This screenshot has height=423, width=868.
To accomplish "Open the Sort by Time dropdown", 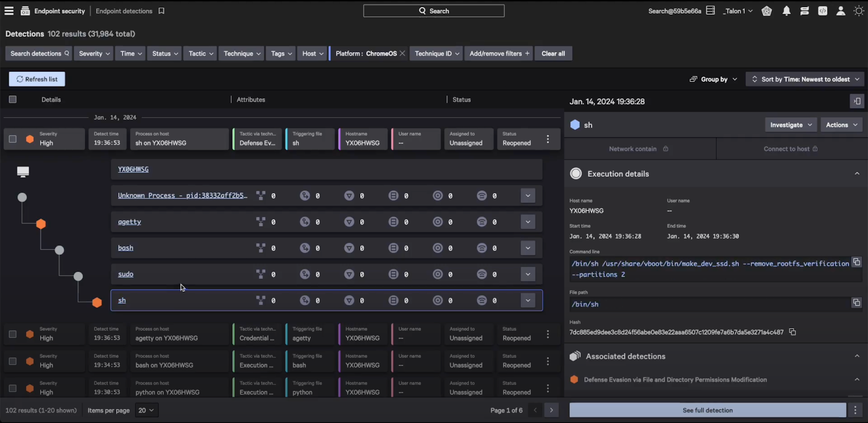I will pos(805,79).
